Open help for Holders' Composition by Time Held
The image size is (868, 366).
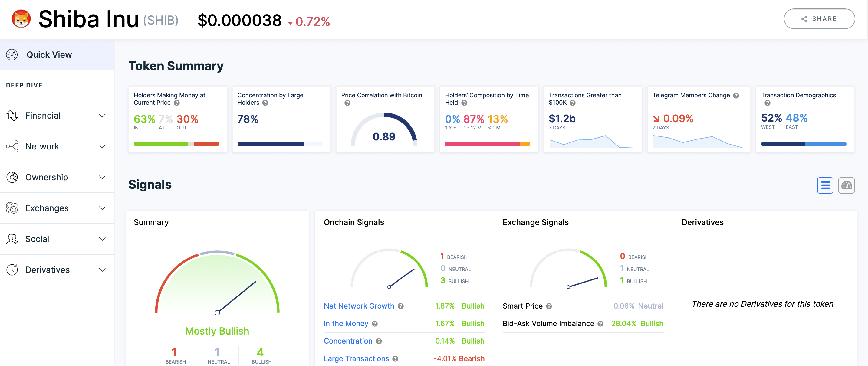tap(464, 103)
